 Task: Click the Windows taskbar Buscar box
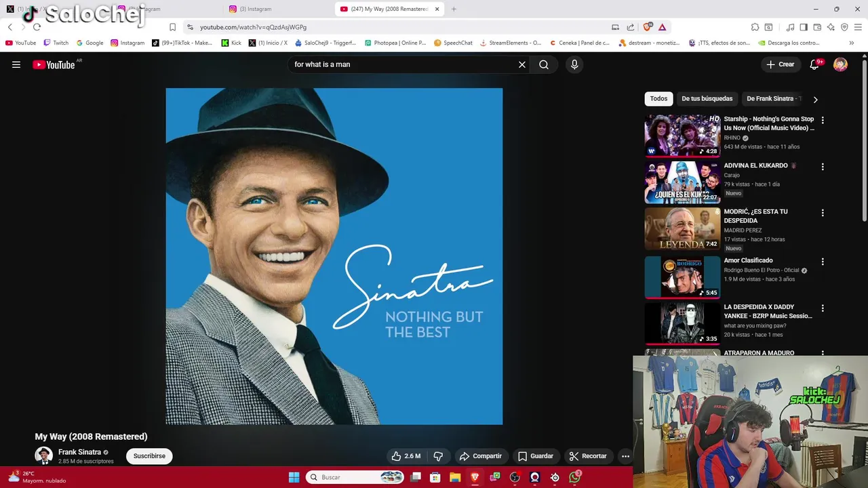[356, 477]
